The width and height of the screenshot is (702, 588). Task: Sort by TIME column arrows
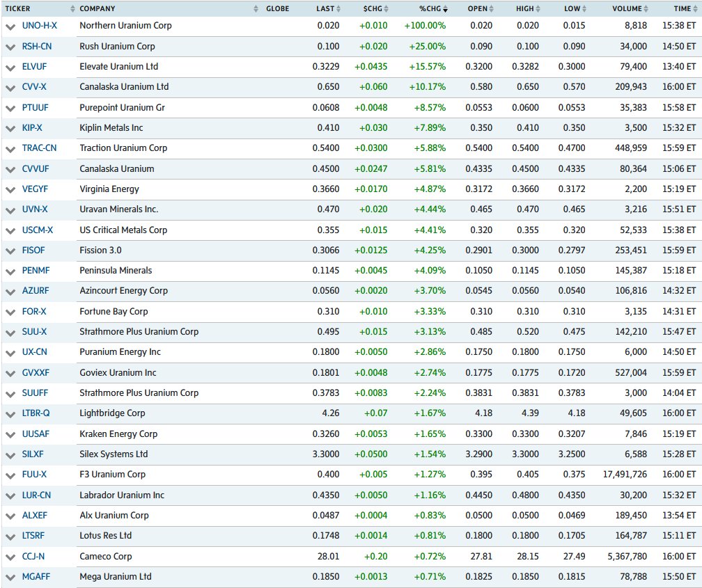[694, 8]
